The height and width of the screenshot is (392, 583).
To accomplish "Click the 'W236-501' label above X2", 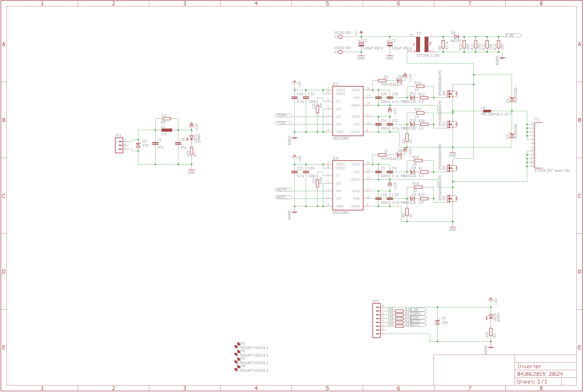I will [x=343, y=33].
